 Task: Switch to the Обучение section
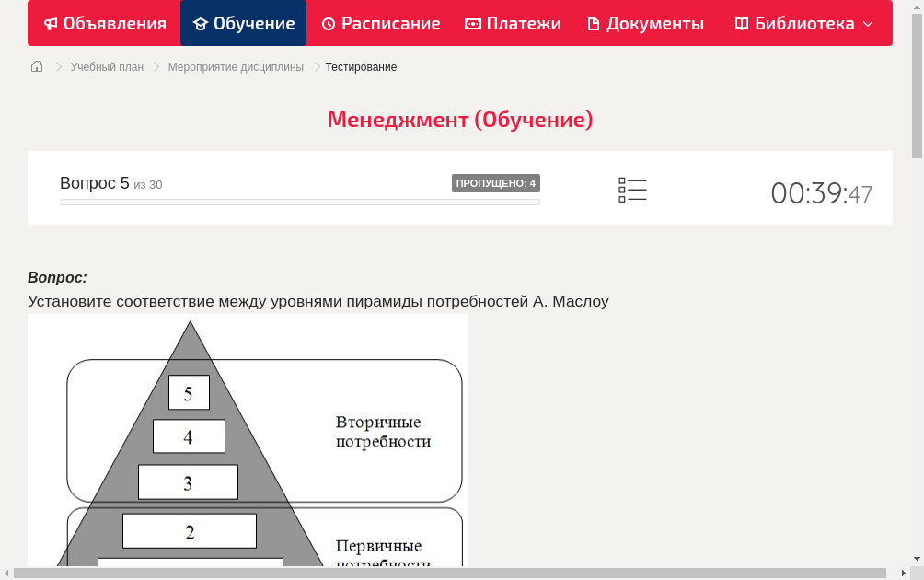[243, 23]
